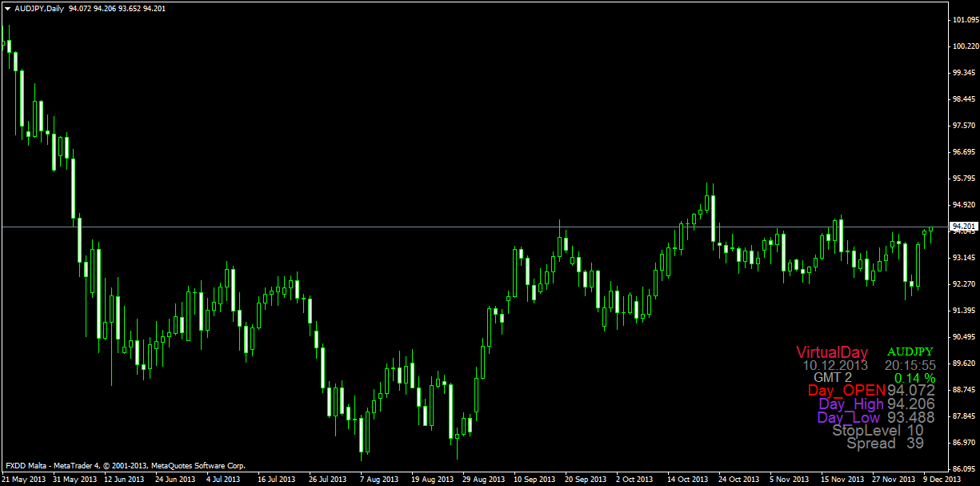This screenshot has height=486, width=980.
Task: Click the Day_OPEN label in red
Action: (x=846, y=390)
